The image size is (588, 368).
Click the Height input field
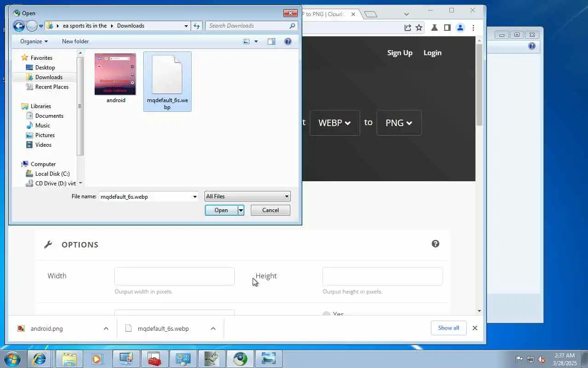click(383, 276)
